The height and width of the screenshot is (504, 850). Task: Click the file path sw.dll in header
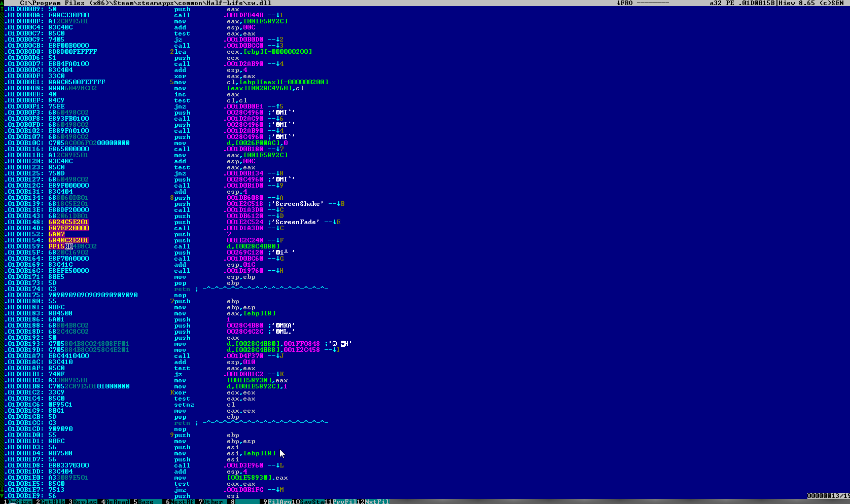click(146, 3)
